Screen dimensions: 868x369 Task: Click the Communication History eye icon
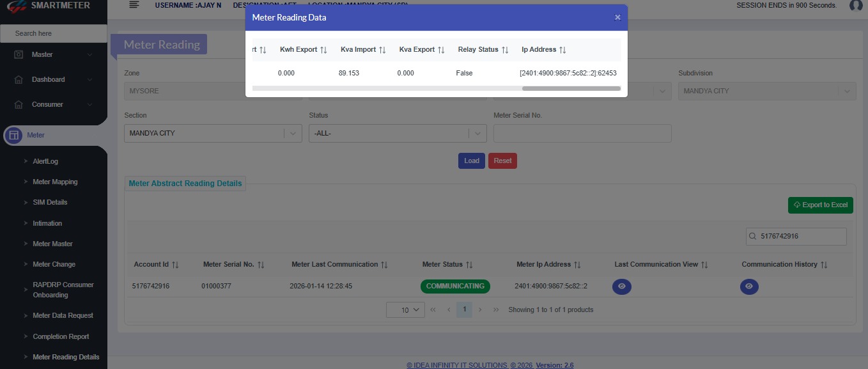(749, 287)
